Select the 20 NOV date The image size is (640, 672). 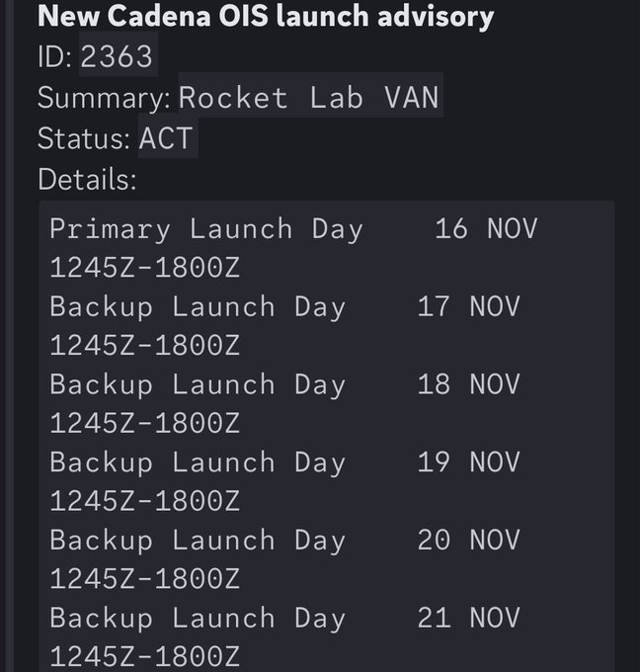click(x=468, y=541)
